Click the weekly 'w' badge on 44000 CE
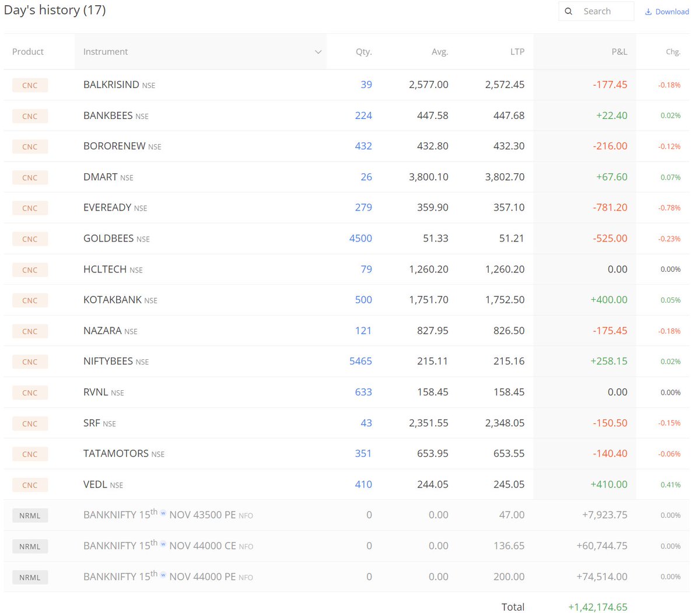The image size is (700, 613). pos(163,545)
